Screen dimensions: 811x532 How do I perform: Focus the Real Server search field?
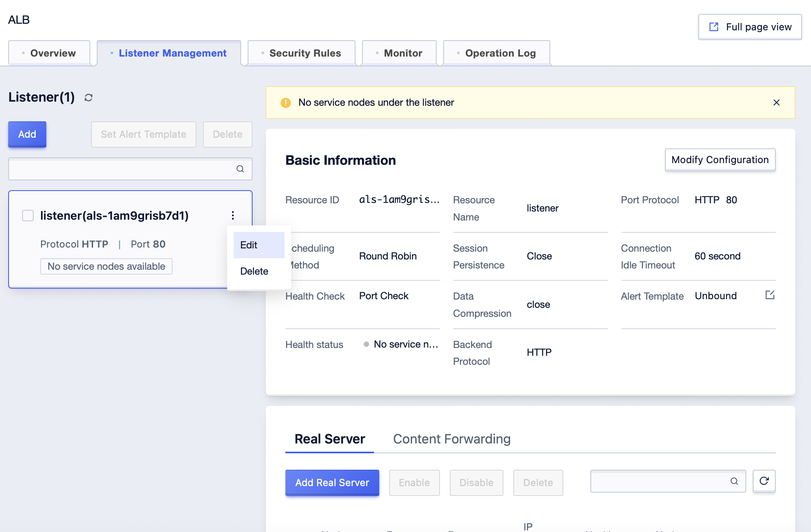(668, 481)
